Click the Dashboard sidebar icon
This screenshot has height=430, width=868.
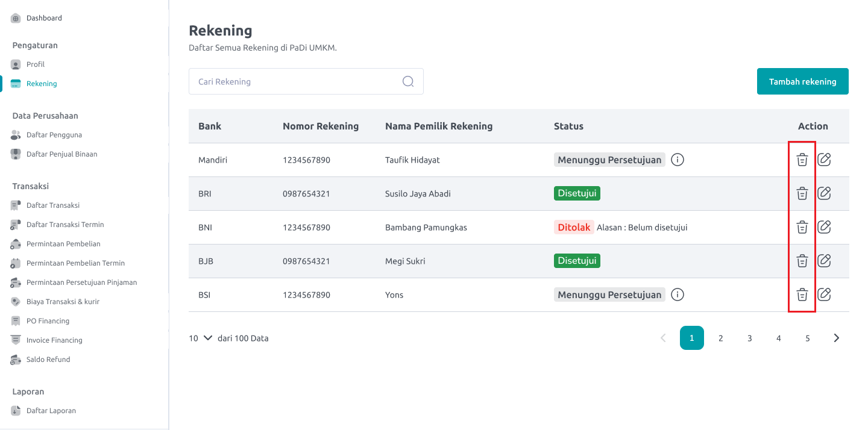16,19
